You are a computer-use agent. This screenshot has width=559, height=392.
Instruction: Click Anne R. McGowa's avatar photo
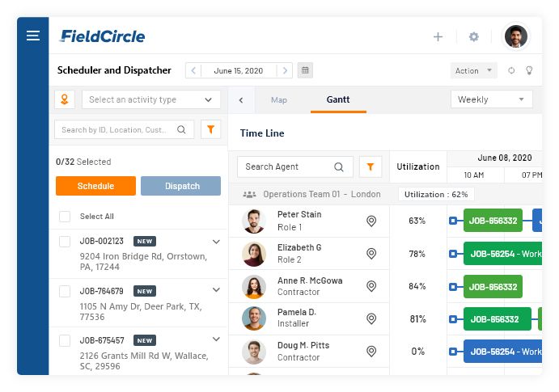[x=254, y=287]
